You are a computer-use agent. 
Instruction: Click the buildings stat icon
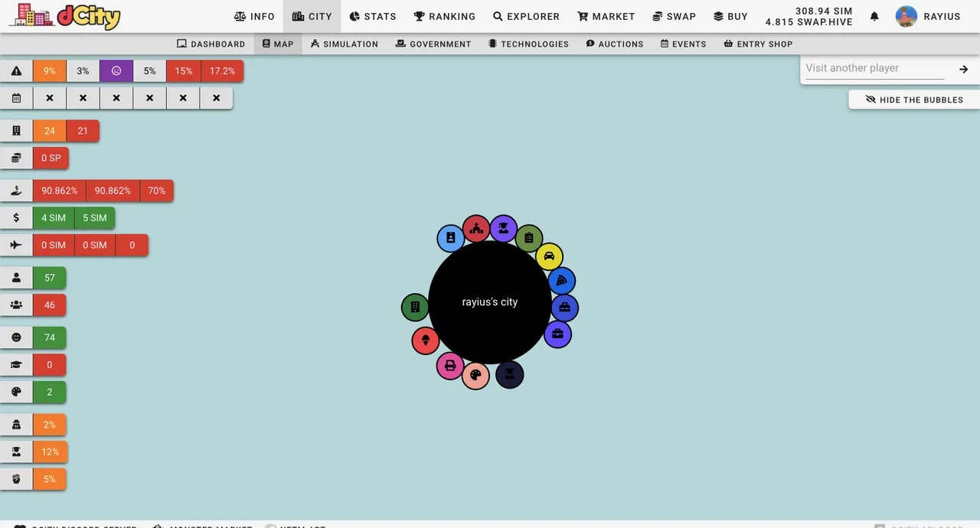(16, 131)
